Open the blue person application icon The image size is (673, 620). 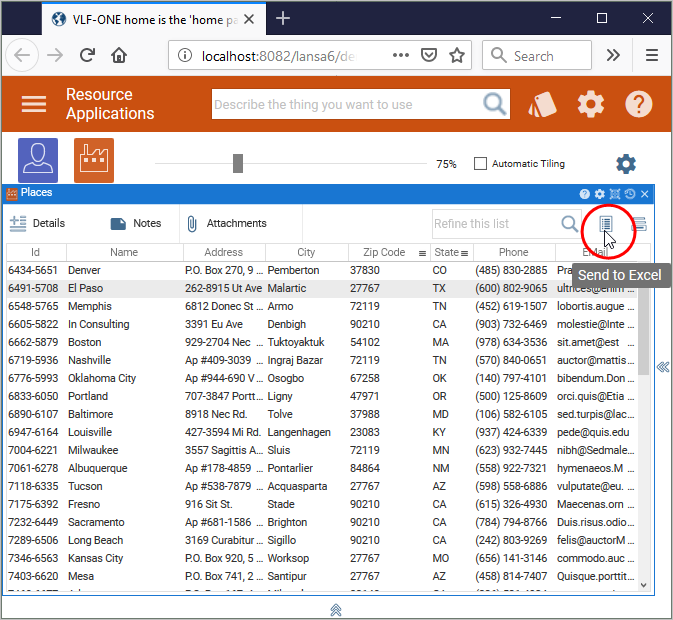(x=38, y=160)
